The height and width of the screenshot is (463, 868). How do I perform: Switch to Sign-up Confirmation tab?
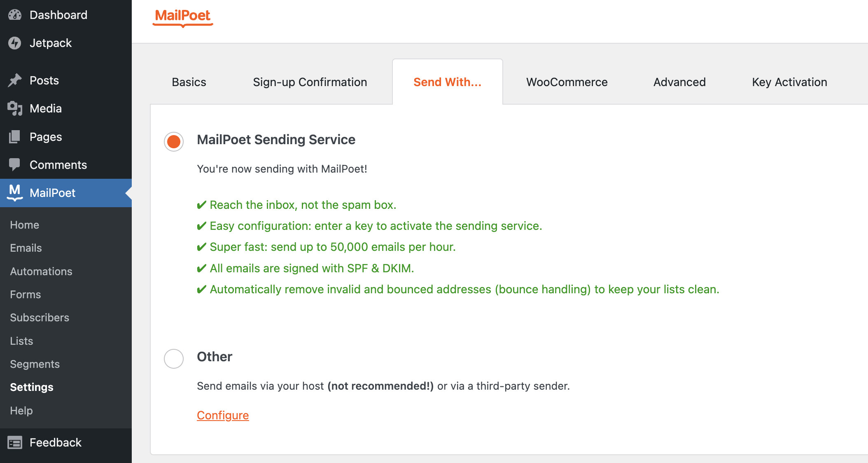[x=310, y=82]
